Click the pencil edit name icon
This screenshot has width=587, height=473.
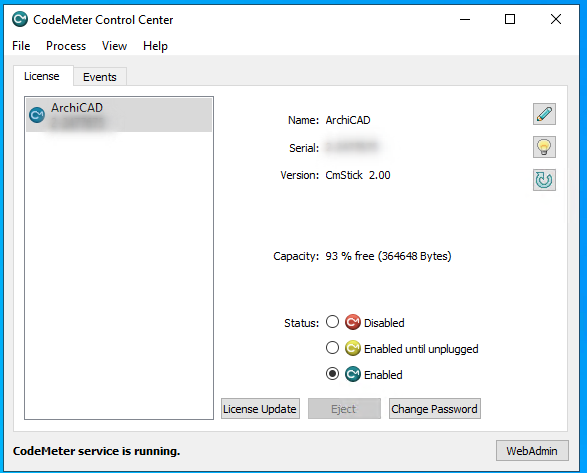[x=544, y=114]
